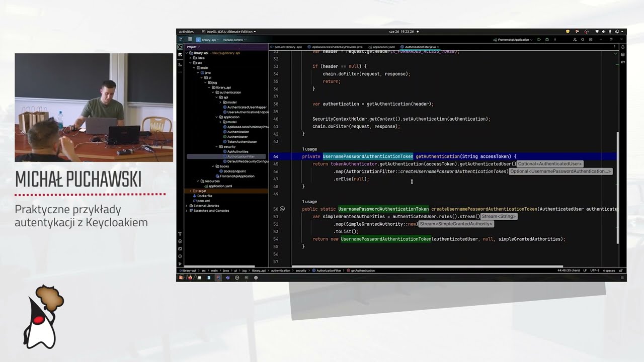
Task: Expand External Libraries node
Action: (x=187, y=206)
